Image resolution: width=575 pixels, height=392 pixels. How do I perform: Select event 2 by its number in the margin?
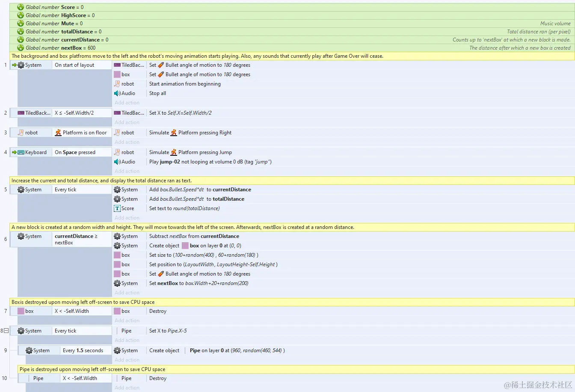pyautogui.click(x=6, y=113)
